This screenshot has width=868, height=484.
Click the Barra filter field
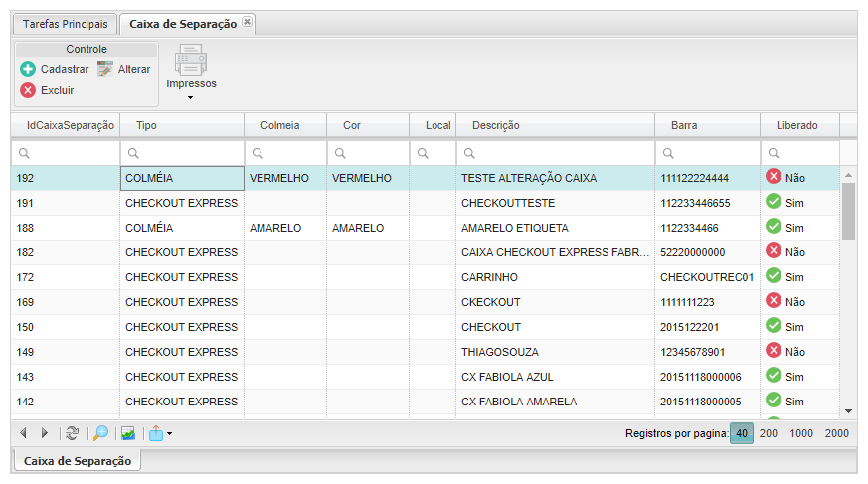click(708, 153)
